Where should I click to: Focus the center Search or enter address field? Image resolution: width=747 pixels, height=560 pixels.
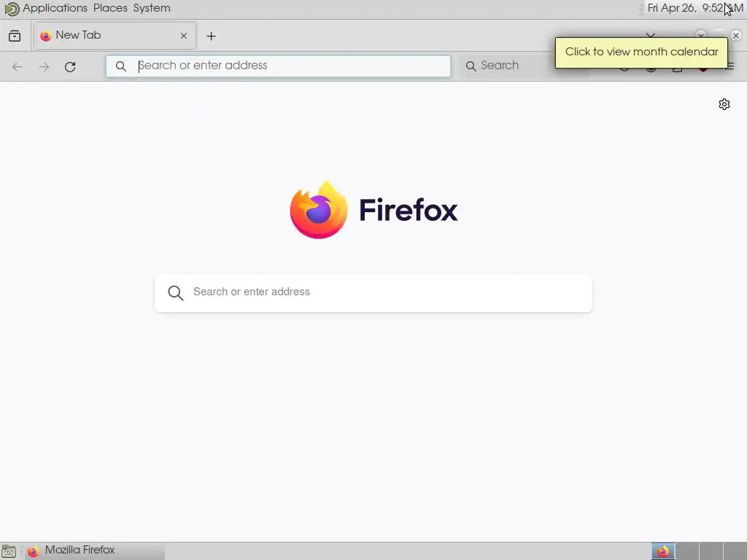pos(373,293)
